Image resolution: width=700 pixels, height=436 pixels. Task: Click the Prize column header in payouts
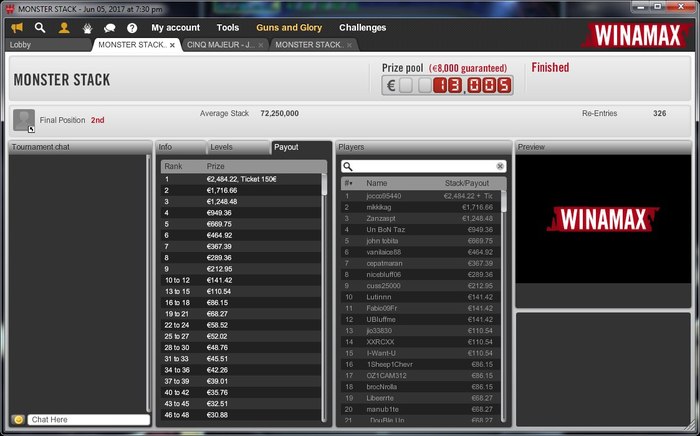click(x=215, y=166)
